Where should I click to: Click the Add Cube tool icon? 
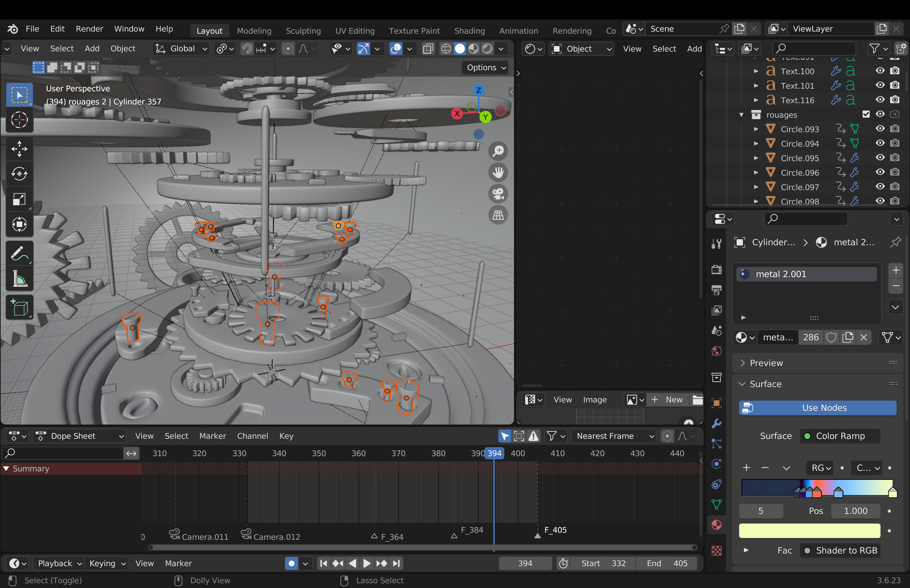[19, 307]
